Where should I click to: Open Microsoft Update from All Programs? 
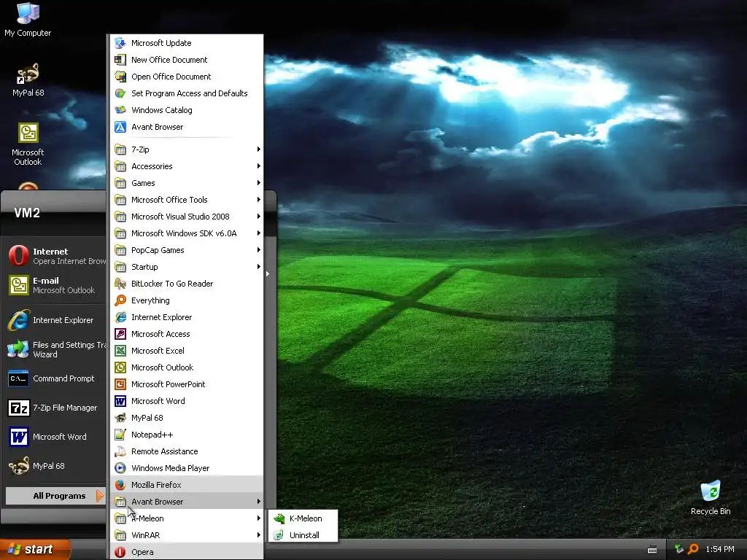pos(186,43)
